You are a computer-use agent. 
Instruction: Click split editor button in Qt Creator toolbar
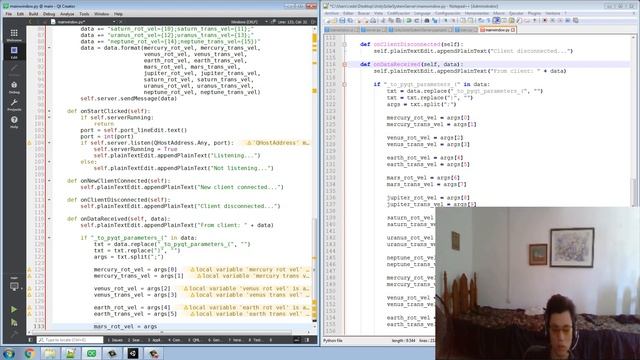313,22
